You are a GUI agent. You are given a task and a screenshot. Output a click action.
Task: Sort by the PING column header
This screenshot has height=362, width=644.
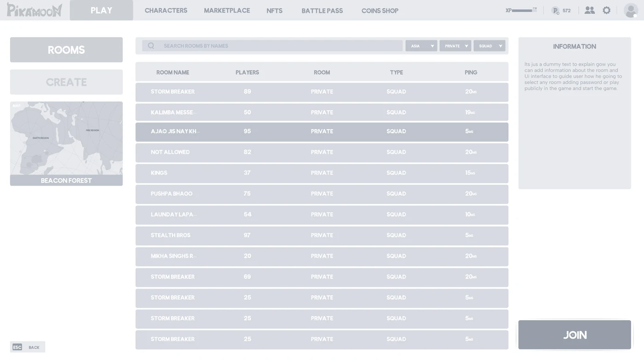[x=471, y=72]
